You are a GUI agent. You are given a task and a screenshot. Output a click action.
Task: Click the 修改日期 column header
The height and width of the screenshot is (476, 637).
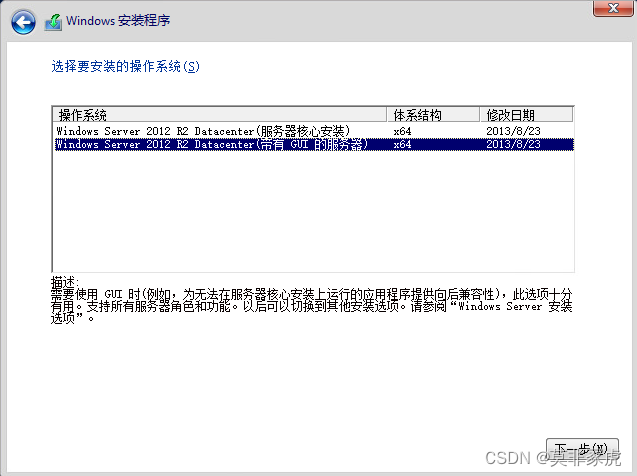[x=526, y=115]
